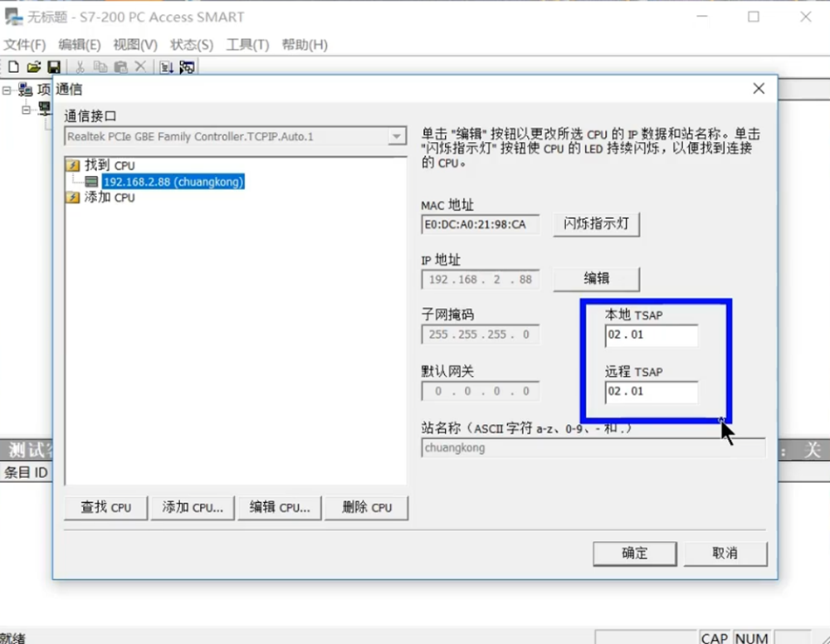This screenshot has height=644, width=830.
Task: Click the download-arrow icon in the toolbar
Action: point(166,67)
